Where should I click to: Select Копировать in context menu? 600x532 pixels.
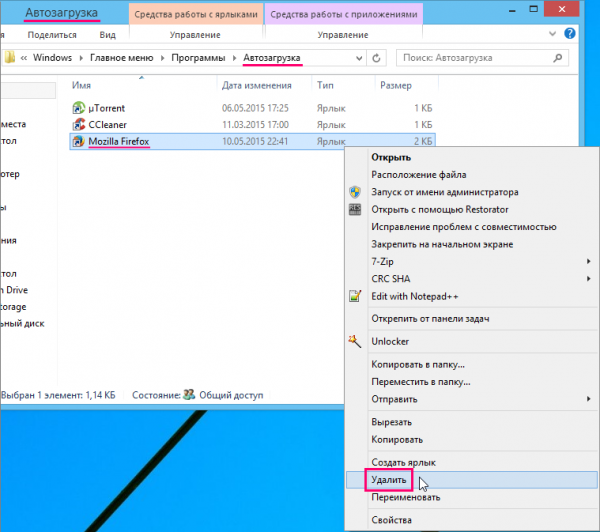point(397,439)
